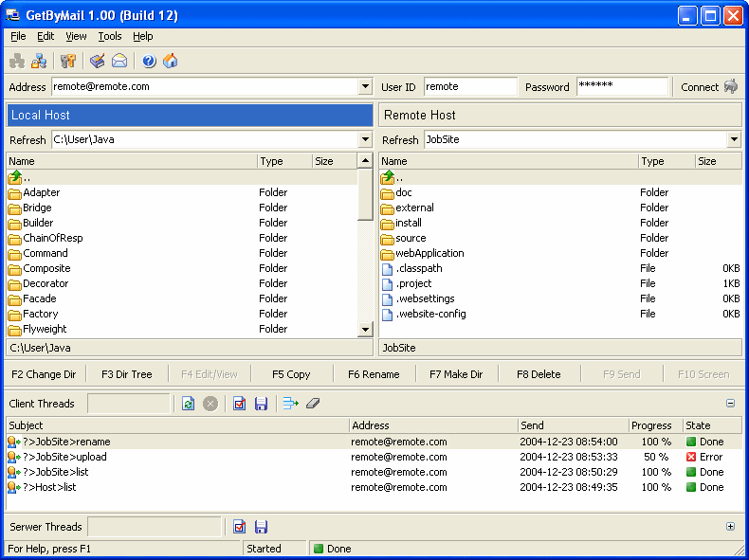Click the Serwer Threads red checkmark icon
The height and width of the screenshot is (560, 749).
(239, 527)
